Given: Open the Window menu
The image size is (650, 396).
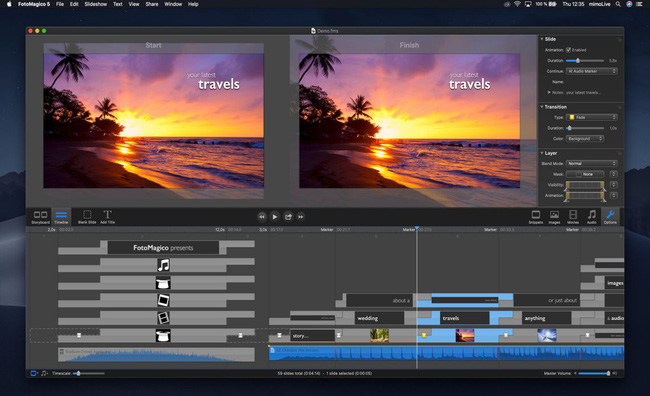Looking at the screenshot, I should point(173,4).
